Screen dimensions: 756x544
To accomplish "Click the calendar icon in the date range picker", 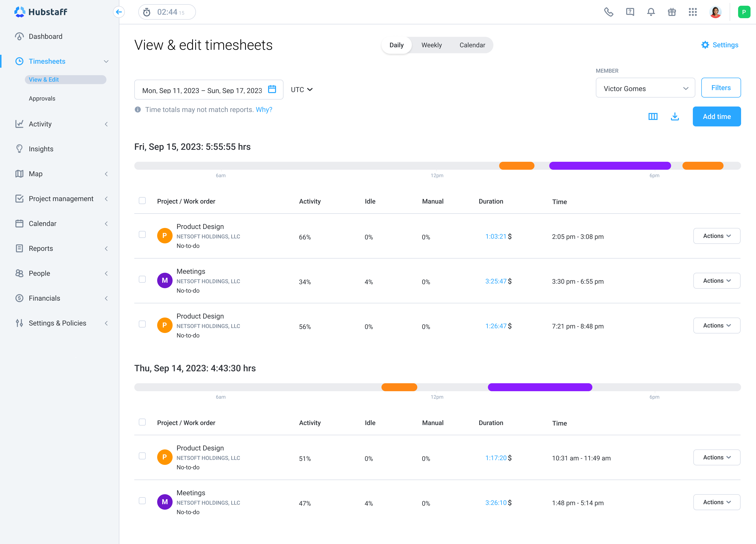I will (x=272, y=89).
